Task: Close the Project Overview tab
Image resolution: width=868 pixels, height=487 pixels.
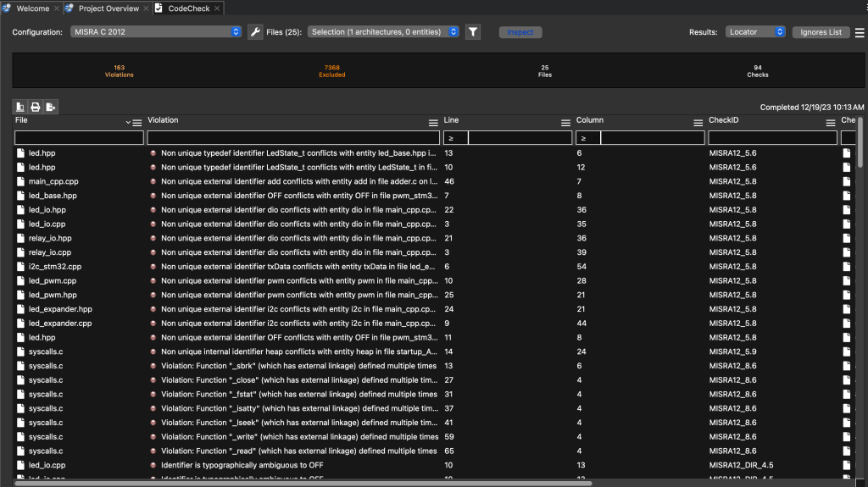Action: [146, 8]
